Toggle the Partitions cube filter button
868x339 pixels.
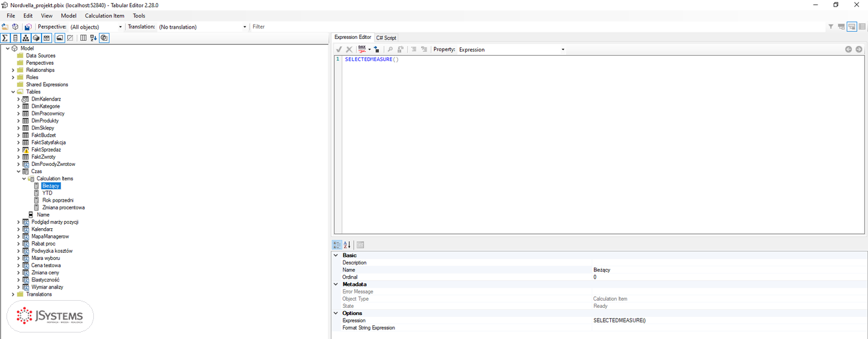tap(36, 38)
